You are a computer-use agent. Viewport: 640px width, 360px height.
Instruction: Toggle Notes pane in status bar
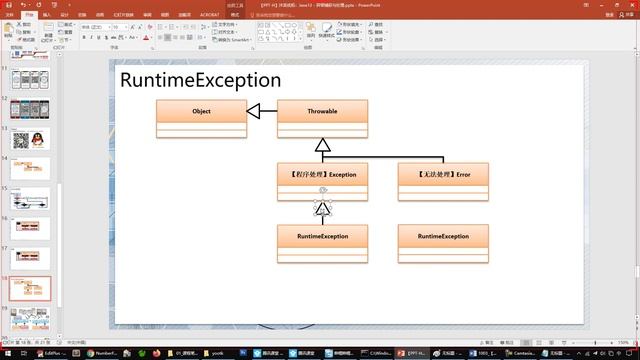coord(487,343)
